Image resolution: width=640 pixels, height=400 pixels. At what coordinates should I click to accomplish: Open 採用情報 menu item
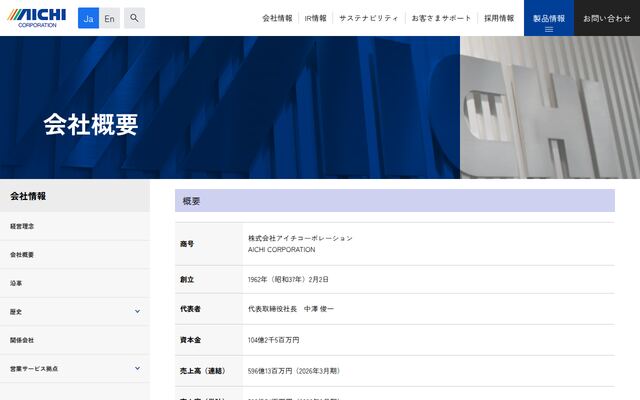pyautogui.click(x=499, y=18)
